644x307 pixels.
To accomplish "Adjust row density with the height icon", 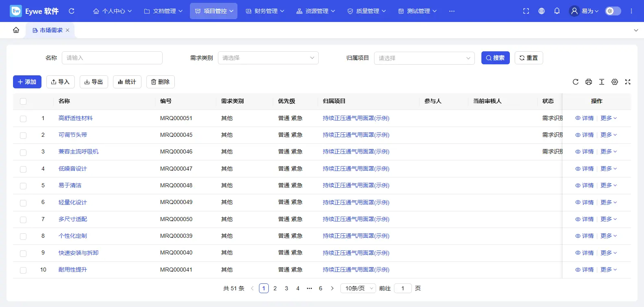I will (602, 82).
